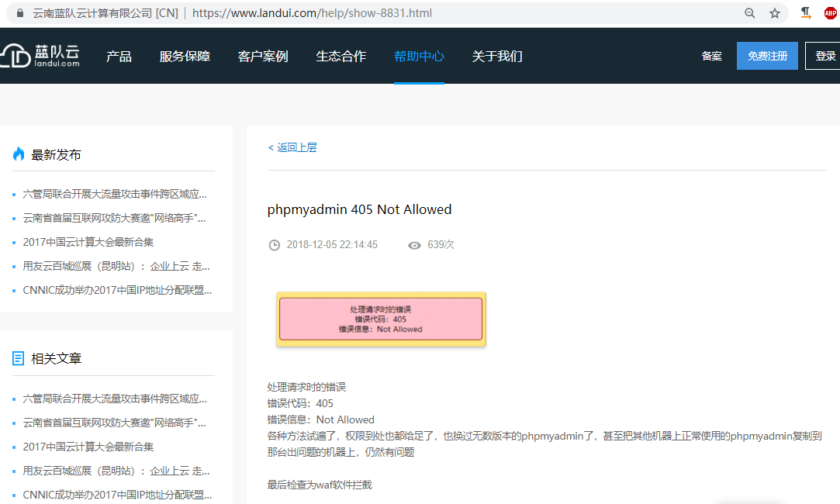This screenshot has width=840, height=504.
Task: Open the 服务保障 menu item
Action: (185, 57)
